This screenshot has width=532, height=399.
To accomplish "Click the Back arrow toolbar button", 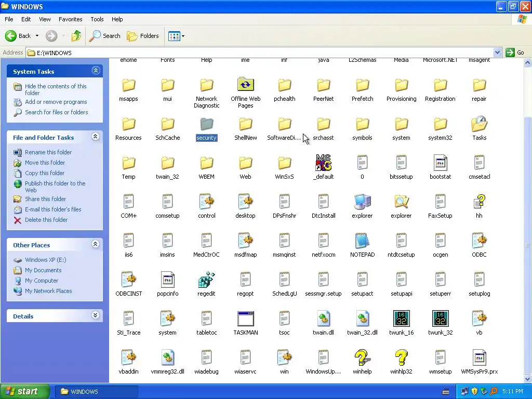I will 18,36.
